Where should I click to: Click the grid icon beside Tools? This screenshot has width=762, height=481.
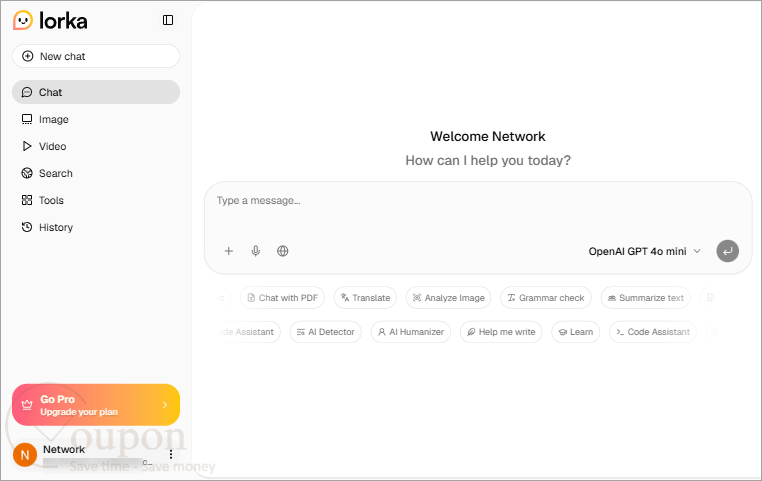pos(27,200)
